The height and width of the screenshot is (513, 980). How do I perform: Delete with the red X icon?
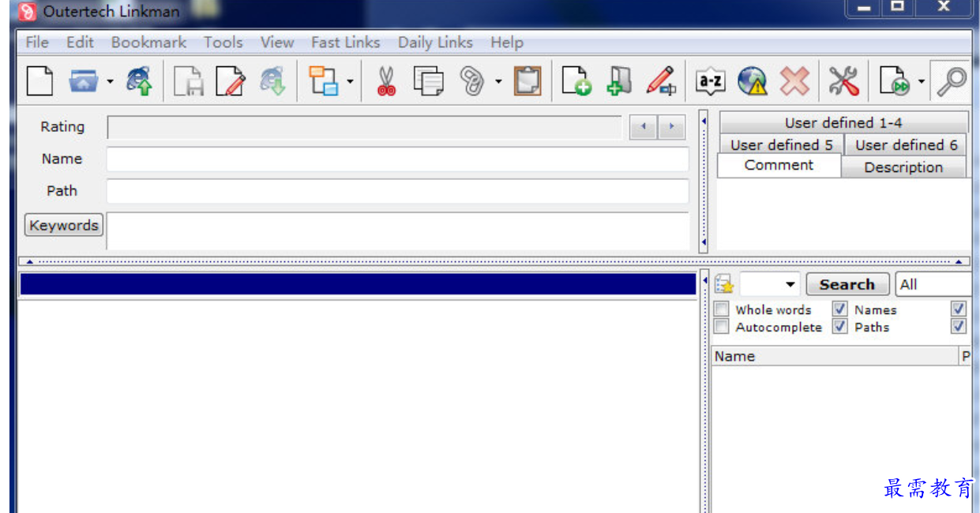point(794,81)
